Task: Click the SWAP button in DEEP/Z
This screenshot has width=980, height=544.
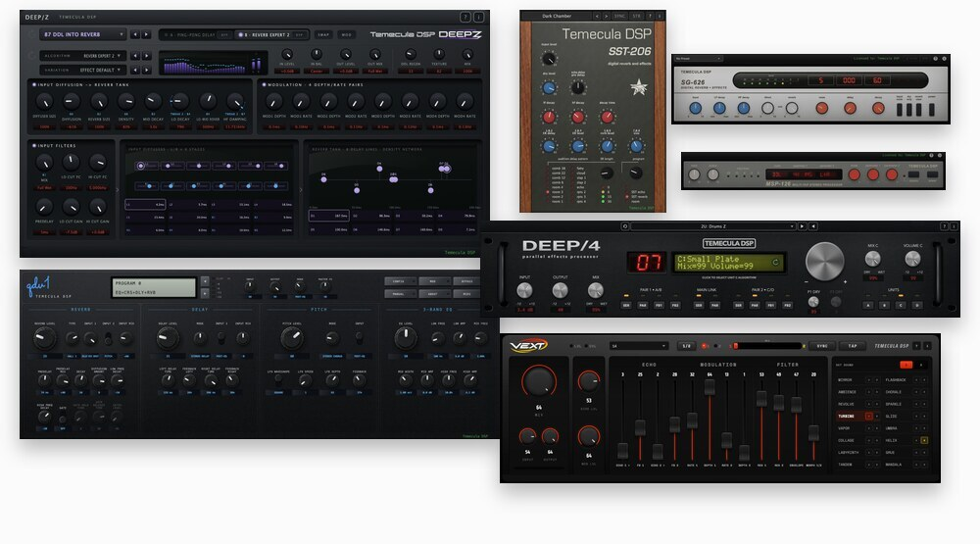Action: 323,35
